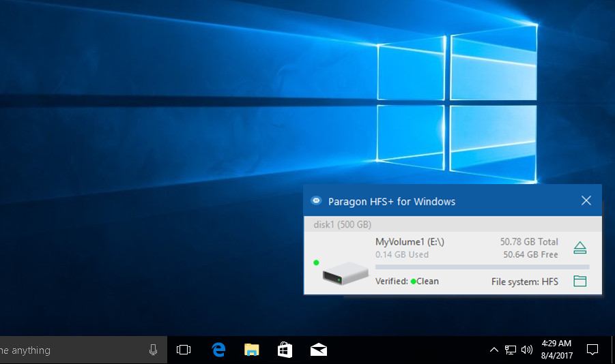Open the Mail app from the taskbar
Image resolution: width=615 pixels, height=364 pixels.
[x=318, y=350]
